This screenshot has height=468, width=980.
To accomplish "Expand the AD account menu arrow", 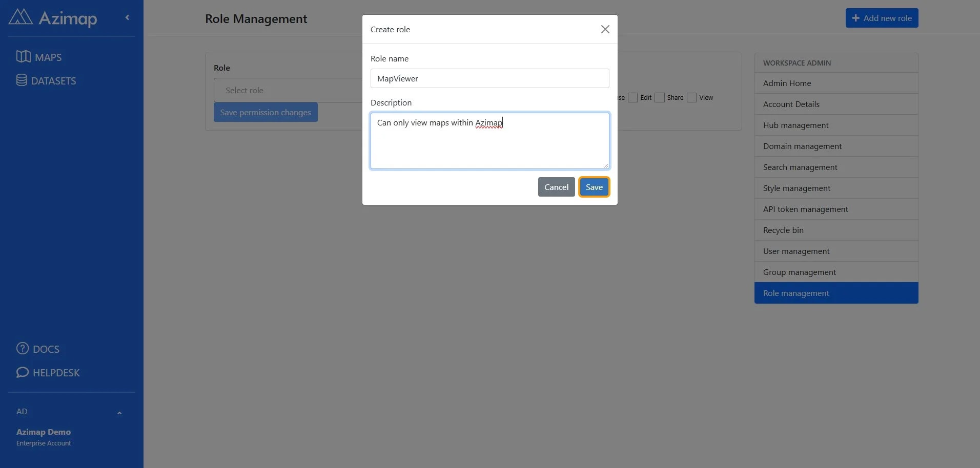I will (x=119, y=413).
